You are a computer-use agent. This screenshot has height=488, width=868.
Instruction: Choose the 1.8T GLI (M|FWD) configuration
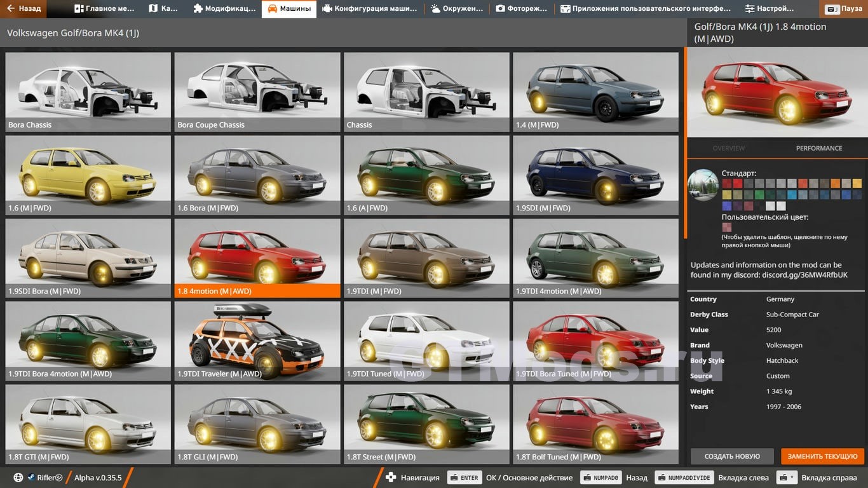coord(257,424)
